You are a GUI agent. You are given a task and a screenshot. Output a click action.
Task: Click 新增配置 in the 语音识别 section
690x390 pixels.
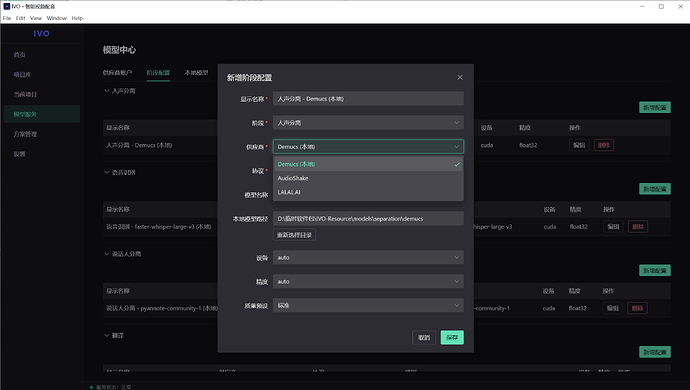point(655,189)
